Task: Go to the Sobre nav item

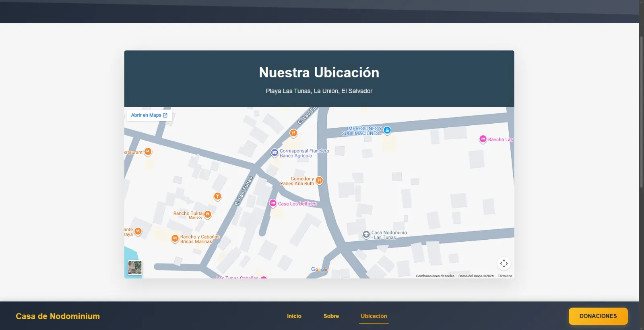Action: [331, 316]
